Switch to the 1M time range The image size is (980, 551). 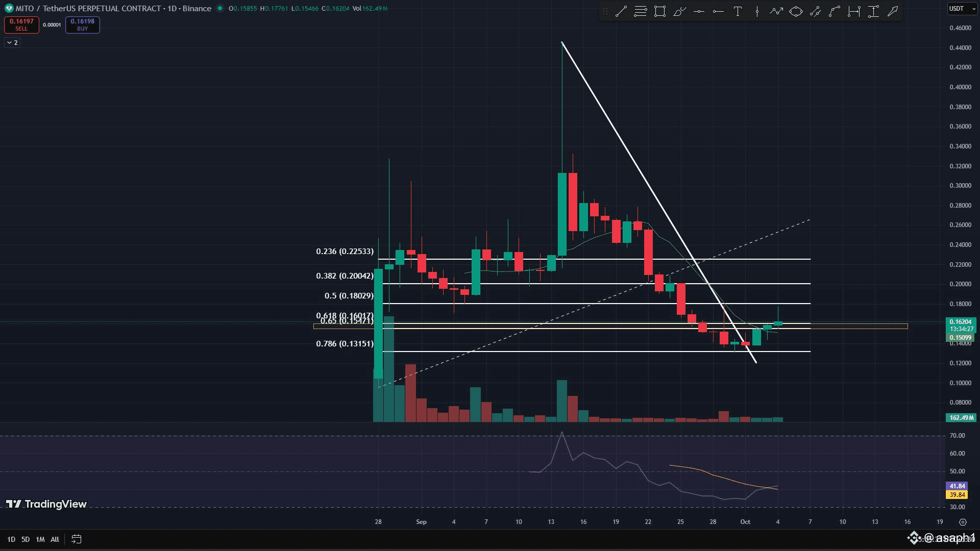point(40,539)
